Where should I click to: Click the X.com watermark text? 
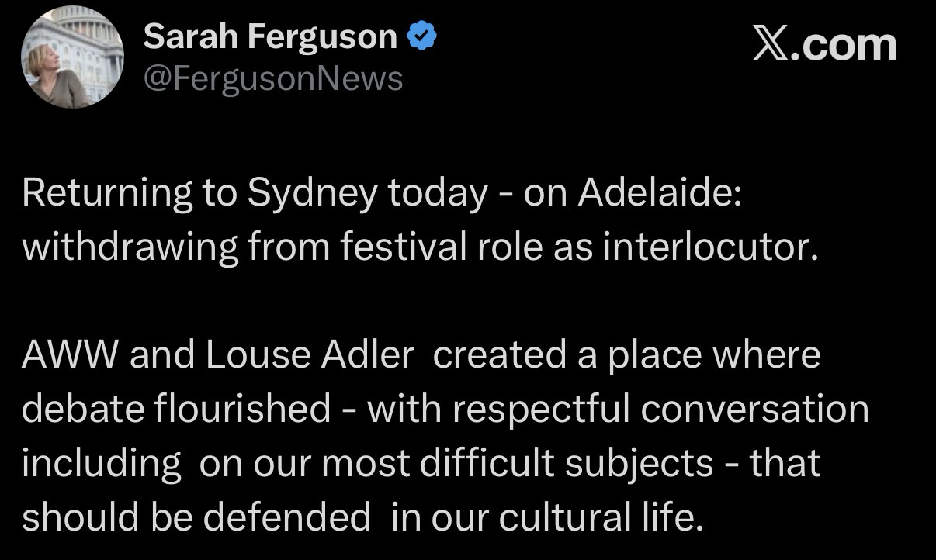point(824,45)
